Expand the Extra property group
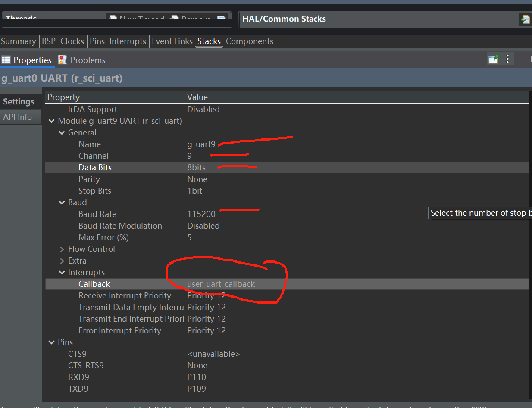 click(62, 261)
